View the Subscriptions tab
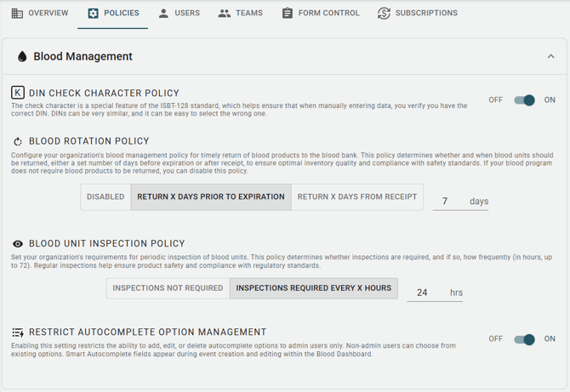The width and height of the screenshot is (570, 392). click(418, 13)
